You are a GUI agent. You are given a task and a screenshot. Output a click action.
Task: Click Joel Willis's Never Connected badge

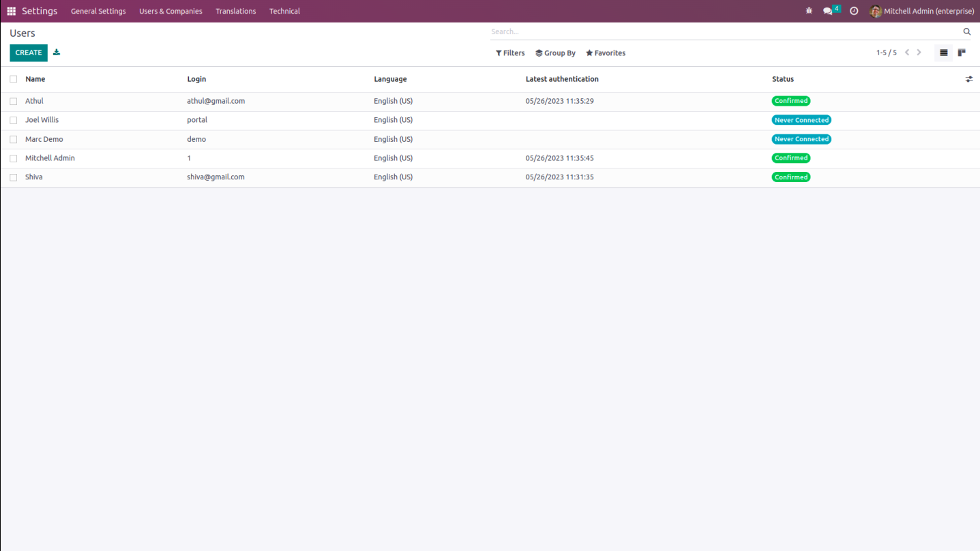801,120
